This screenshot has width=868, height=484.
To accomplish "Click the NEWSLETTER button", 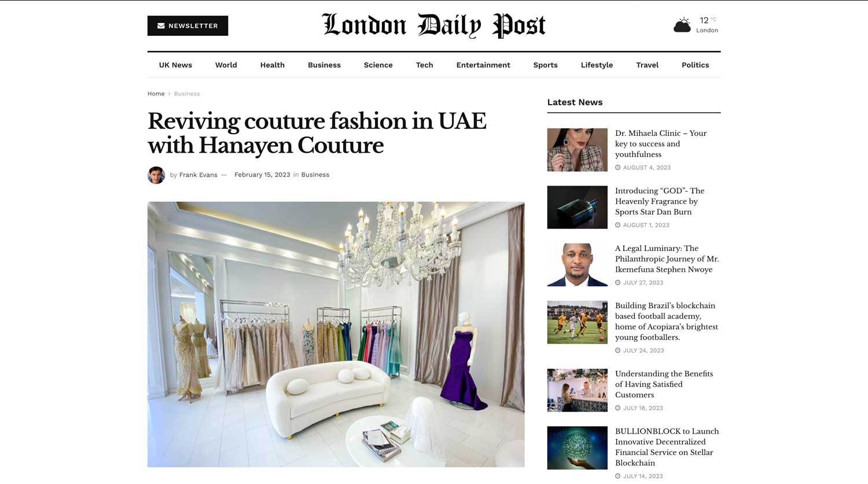I will coord(187,25).
